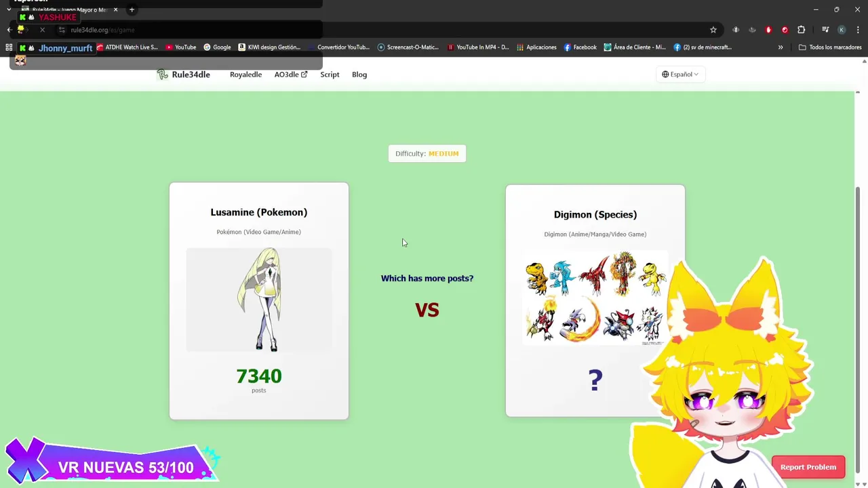Click the Digimon species image
Viewport: 868px width, 488px height.
pyautogui.click(x=595, y=298)
